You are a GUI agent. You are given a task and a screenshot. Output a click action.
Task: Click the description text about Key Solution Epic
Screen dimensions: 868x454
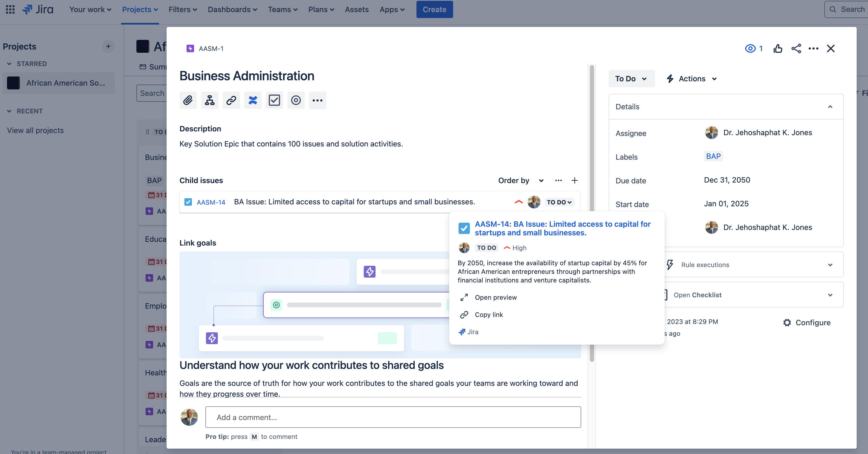pyautogui.click(x=291, y=144)
